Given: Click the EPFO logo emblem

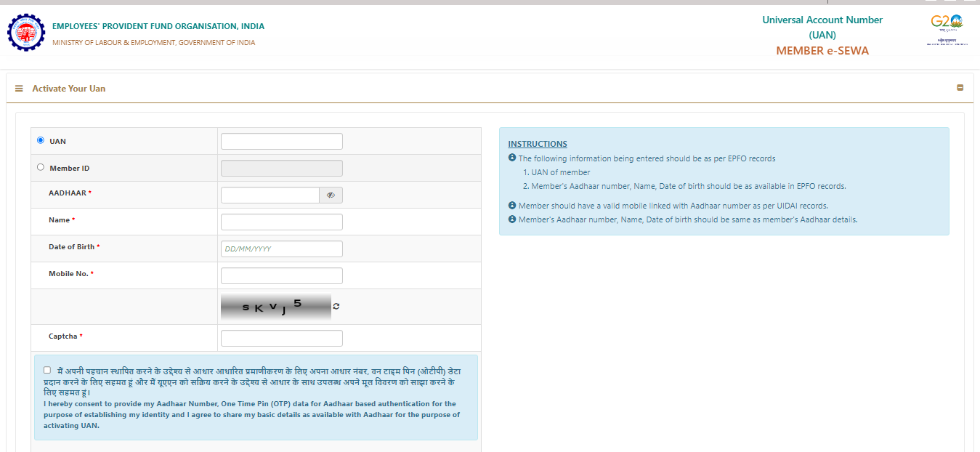Looking at the screenshot, I should (x=25, y=33).
